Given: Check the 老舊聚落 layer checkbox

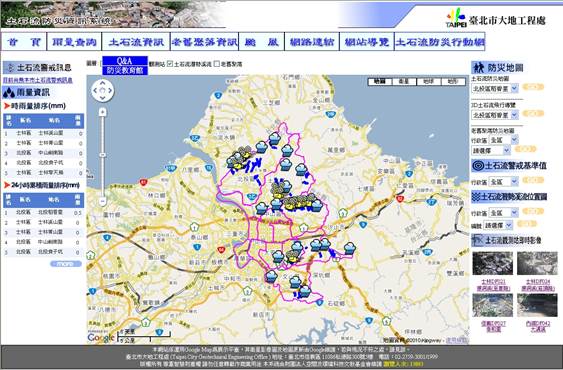Looking at the screenshot, I should click(x=217, y=64).
